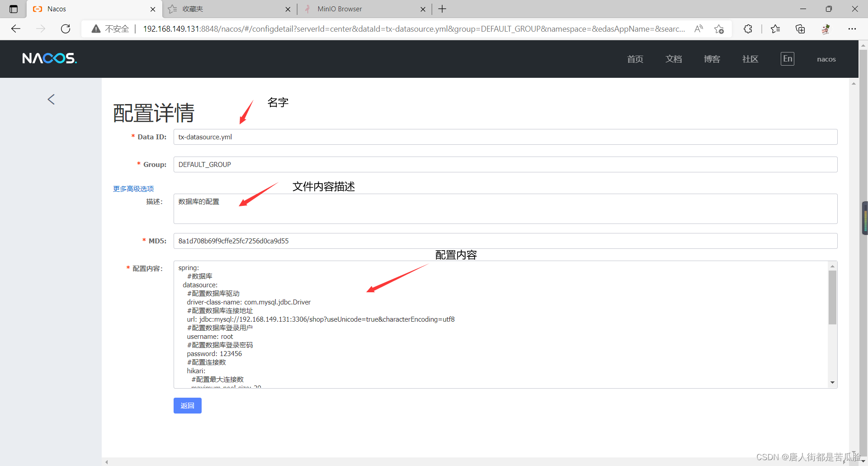Expand 更多高级选项 link
The image size is (868, 466).
(x=133, y=189)
